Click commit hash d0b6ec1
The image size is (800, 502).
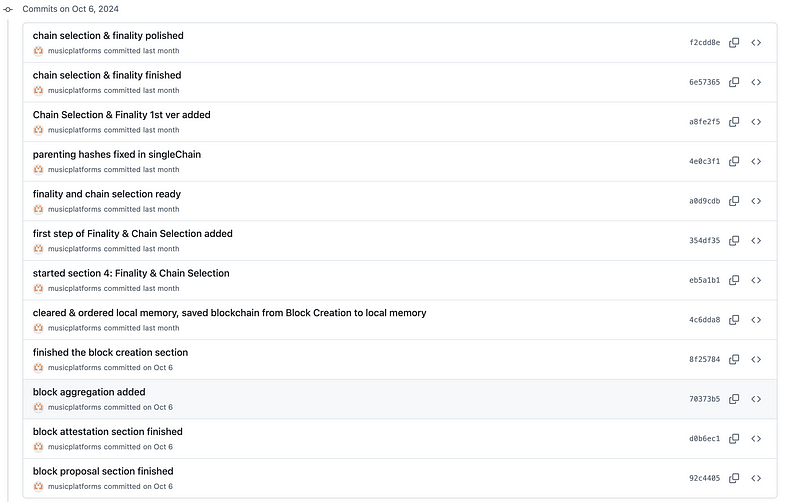click(704, 439)
